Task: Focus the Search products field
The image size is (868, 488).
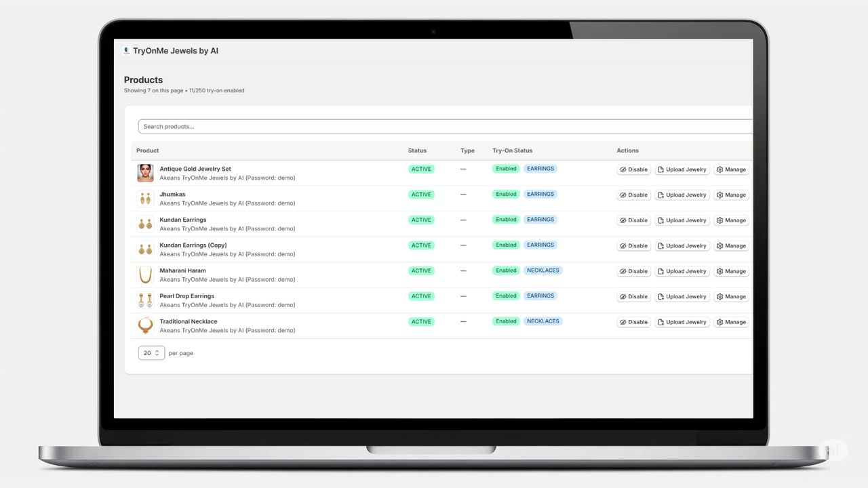Action: (446, 127)
